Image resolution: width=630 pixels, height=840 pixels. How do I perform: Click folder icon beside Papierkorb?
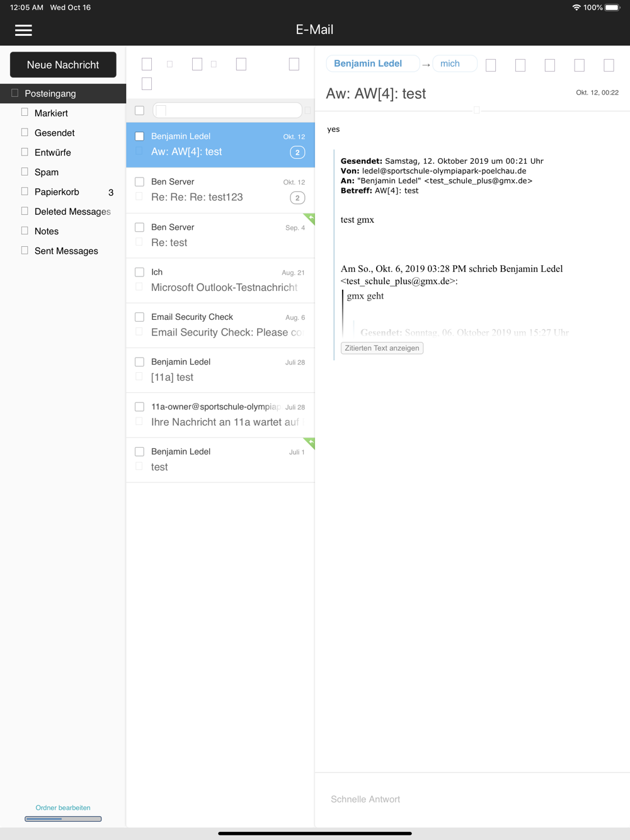tap(25, 191)
